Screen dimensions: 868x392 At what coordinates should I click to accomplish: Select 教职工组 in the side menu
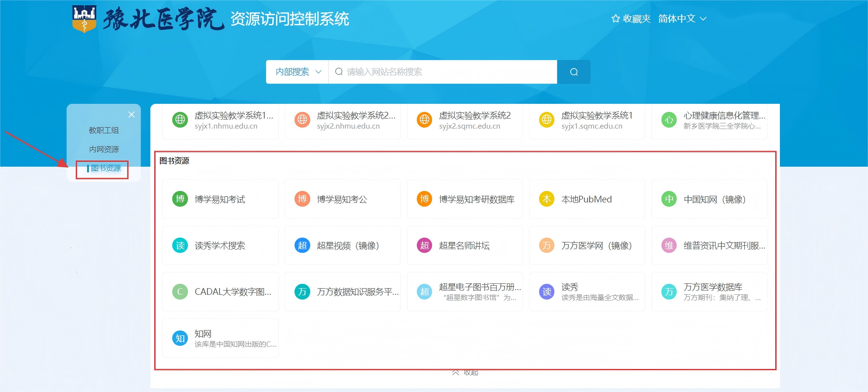click(104, 130)
